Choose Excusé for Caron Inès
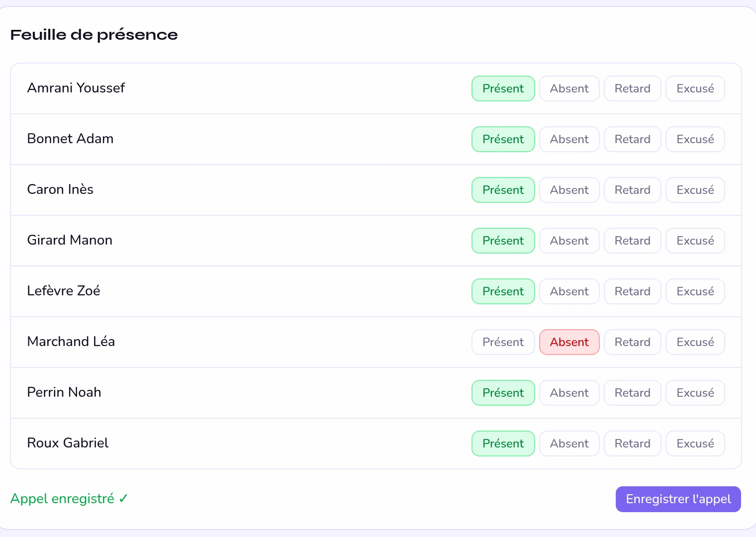 pos(695,190)
